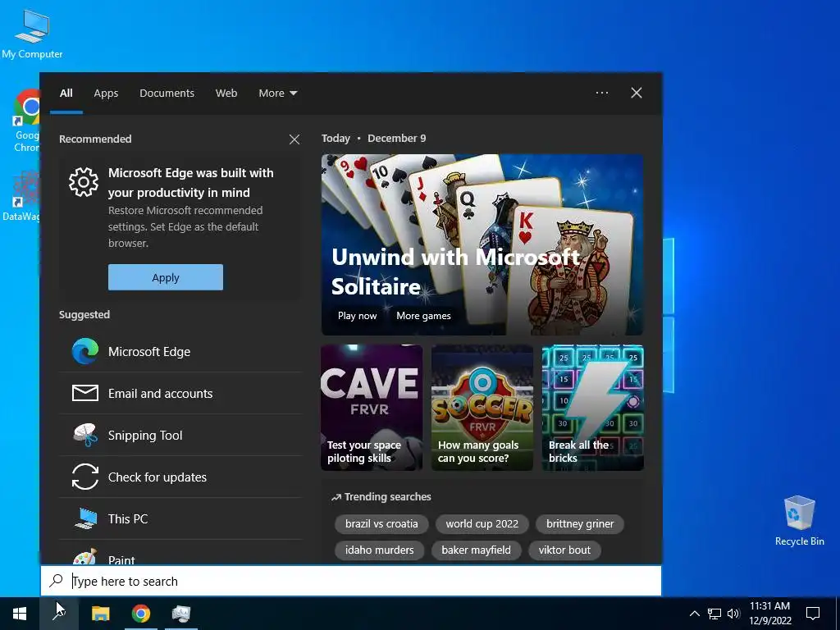Open the Microsoft Solitaire banner image
The height and width of the screenshot is (630, 840).
coord(482,244)
